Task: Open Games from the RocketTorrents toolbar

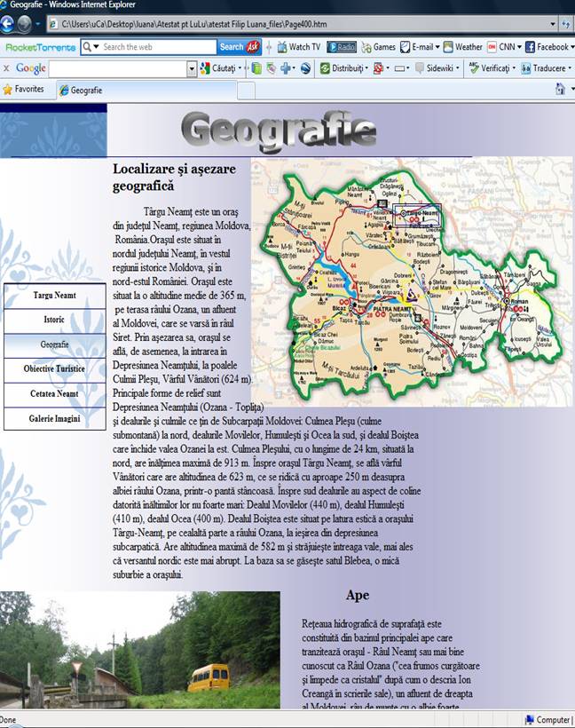Action: tap(378, 47)
